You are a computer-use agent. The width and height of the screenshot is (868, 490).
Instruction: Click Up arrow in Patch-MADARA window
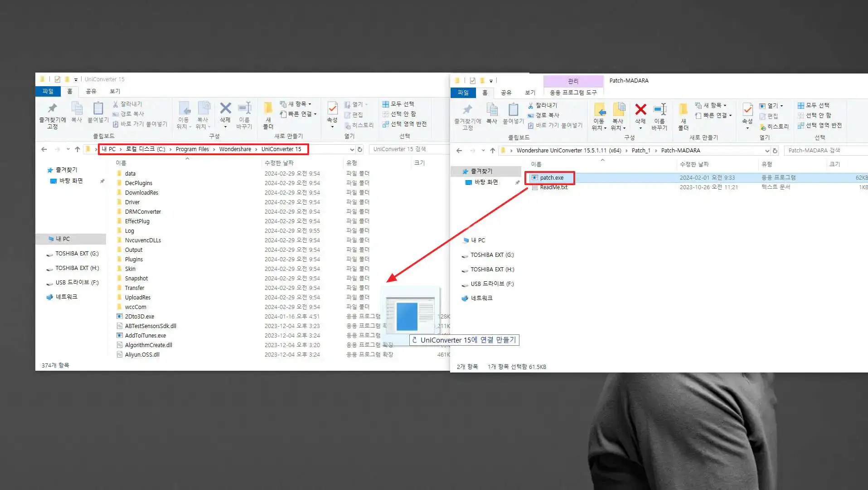(x=493, y=151)
